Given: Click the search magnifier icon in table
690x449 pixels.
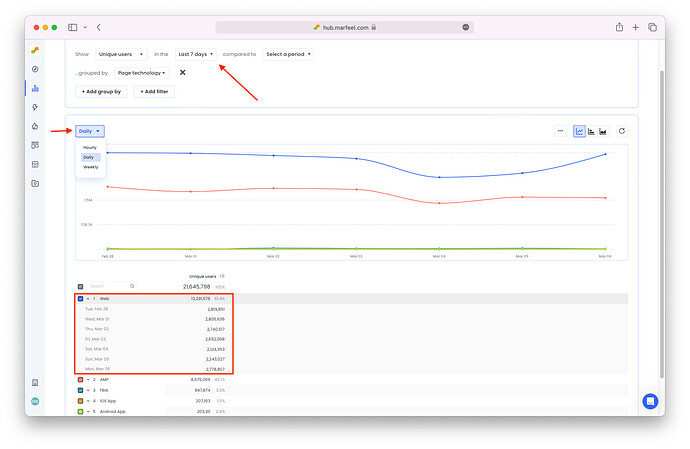Looking at the screenshot, I should (x=132, y=286).
